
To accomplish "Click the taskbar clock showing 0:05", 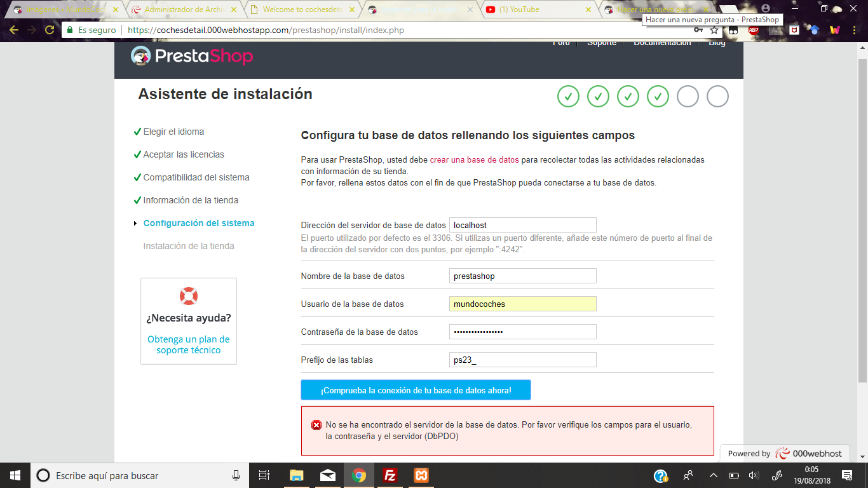I will pyautogui.click(x=811, y=475).
